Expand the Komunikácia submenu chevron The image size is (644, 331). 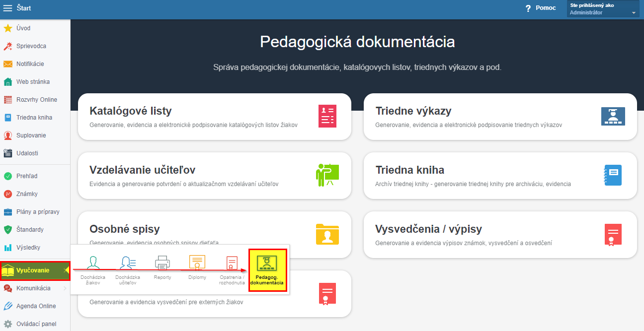point(65,288)
